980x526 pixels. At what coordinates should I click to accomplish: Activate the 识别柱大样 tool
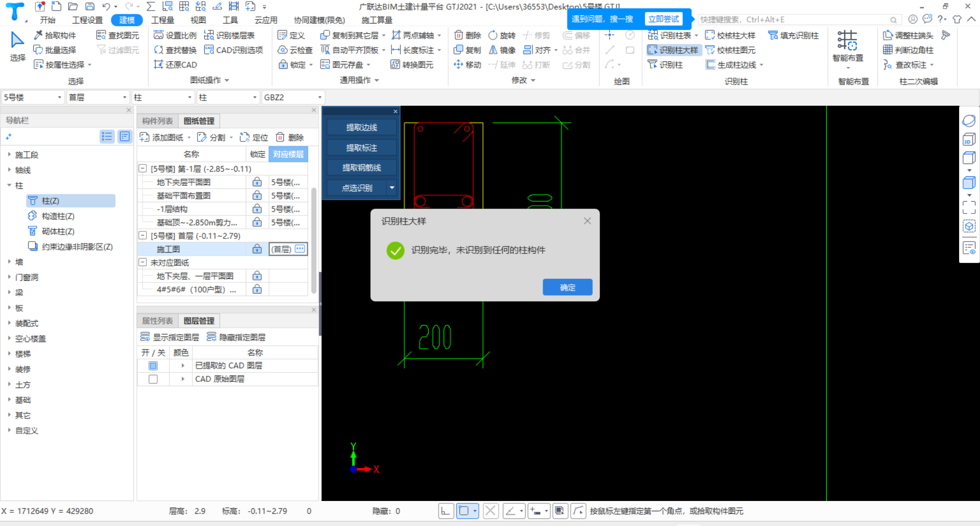tap(673, 50)
